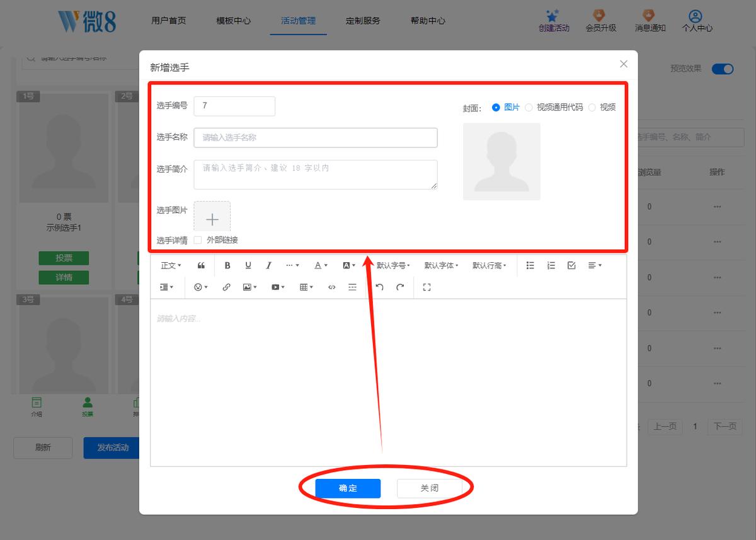This screenshot has height=540, width=756.
Task: Insert a numbered list
Action: pos(551,266)
